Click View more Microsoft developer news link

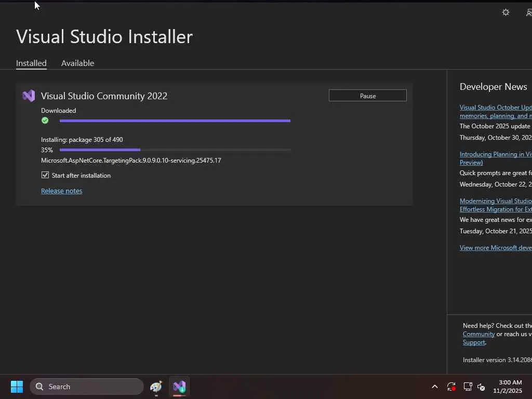tap(496, 248)
